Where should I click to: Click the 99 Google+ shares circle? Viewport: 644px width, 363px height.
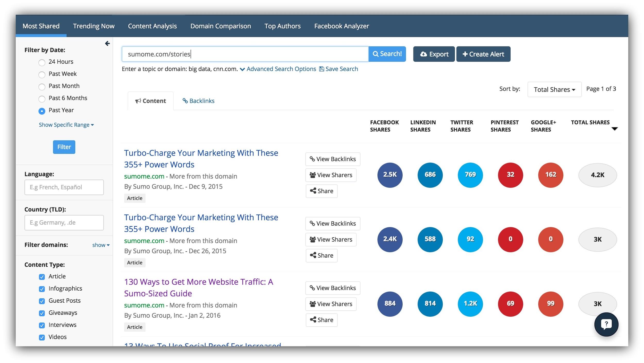550,304
